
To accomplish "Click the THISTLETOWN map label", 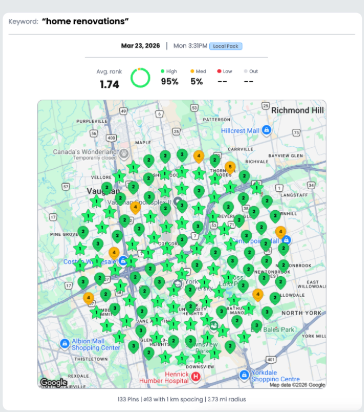I will click(x=91, y=359).
